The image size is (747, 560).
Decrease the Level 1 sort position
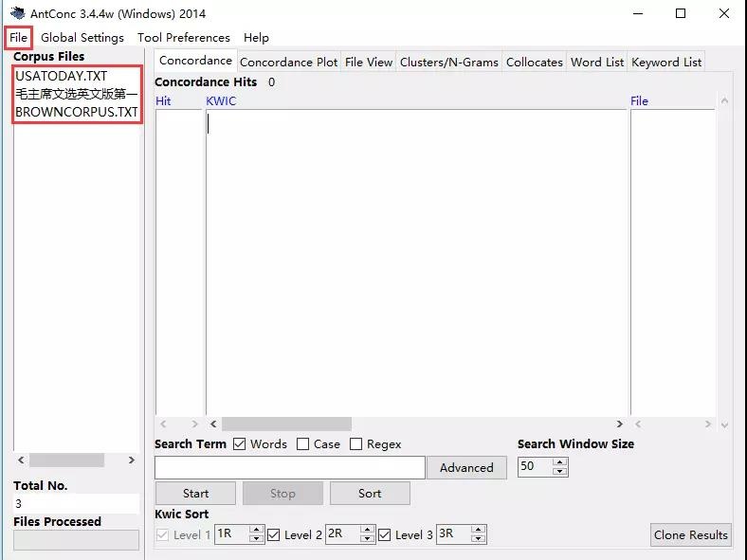point(256,539)
